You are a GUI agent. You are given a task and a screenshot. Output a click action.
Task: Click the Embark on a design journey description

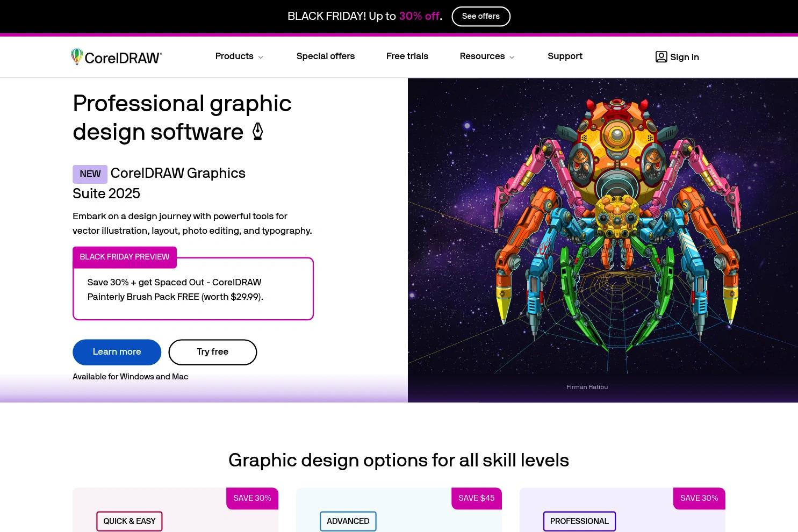[x=192, y=224]
